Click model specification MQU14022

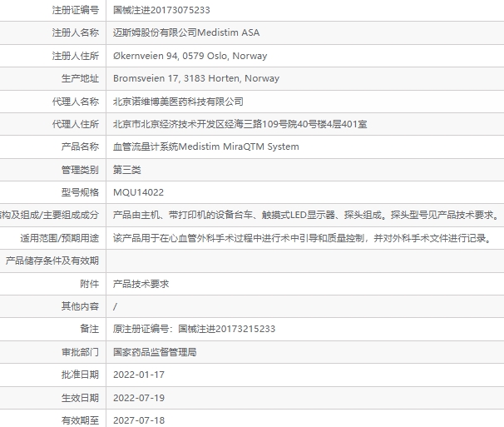(x=138, y=192)
